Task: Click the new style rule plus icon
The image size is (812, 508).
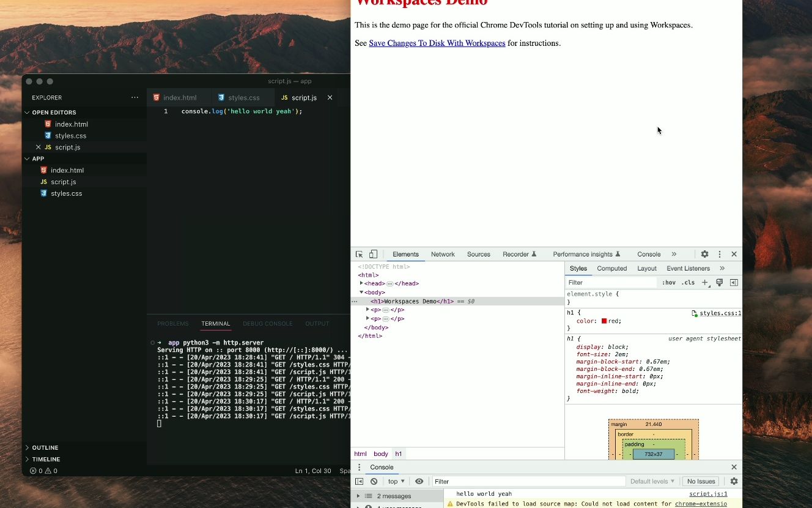Action: pyautogui.click(x=704, y=282)
